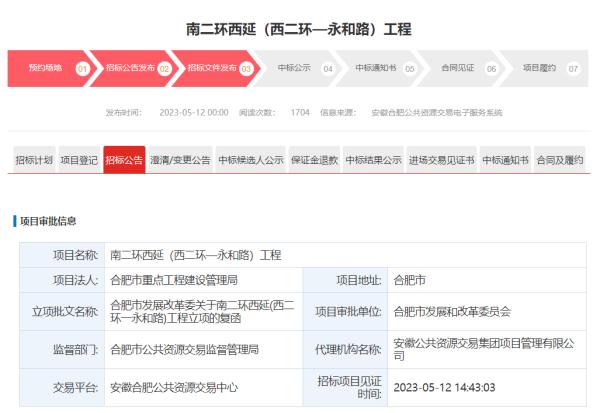The width and height of the screenshot is (600, 413).
Task: Click the 项目地址 label cell
Action: pos(345,280)
